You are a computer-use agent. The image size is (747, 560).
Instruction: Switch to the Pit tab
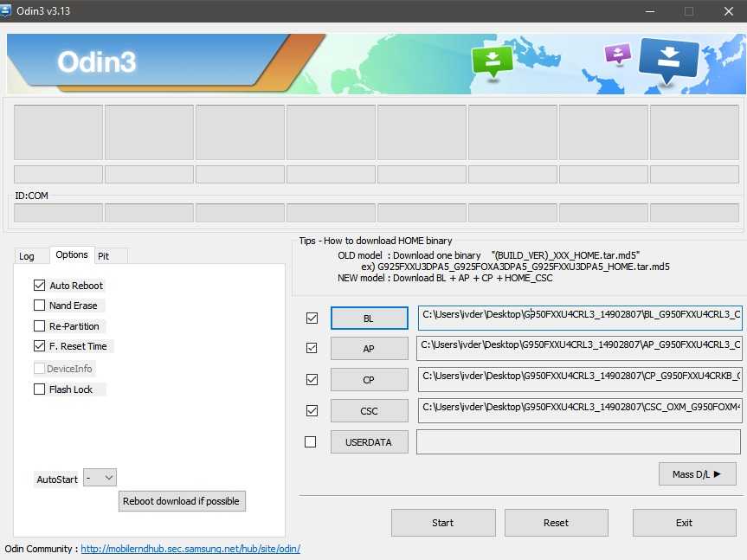click(x=104, y=256)
